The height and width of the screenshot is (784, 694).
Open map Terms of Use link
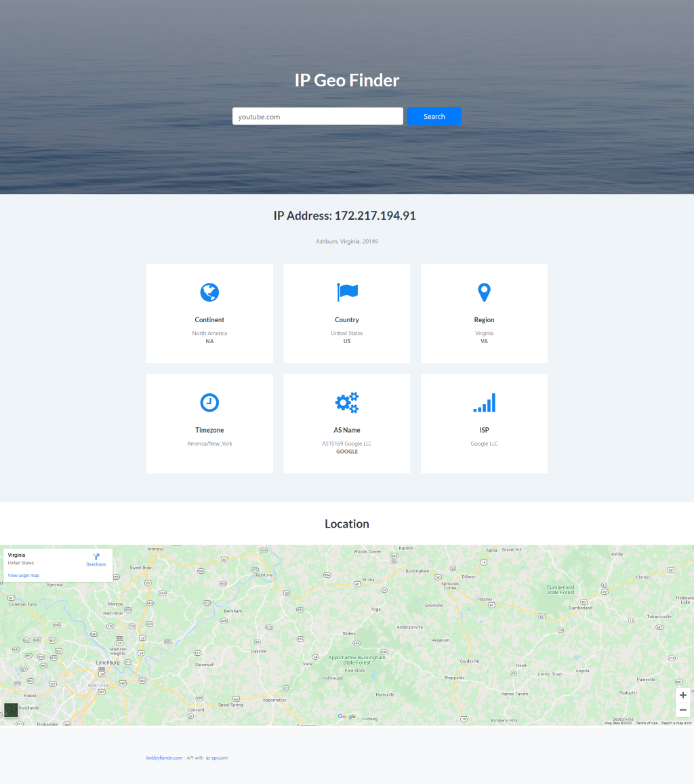(x=647, y=723)
